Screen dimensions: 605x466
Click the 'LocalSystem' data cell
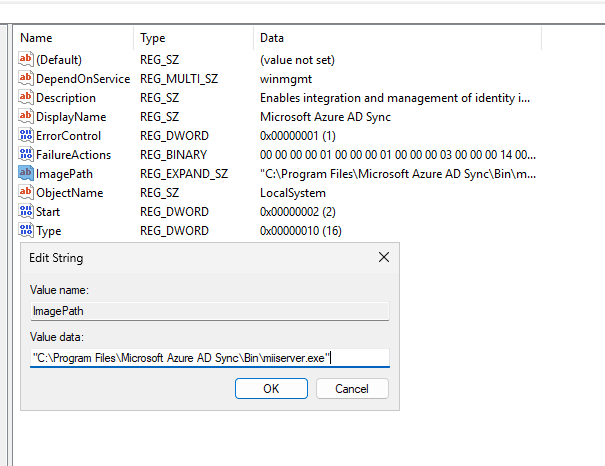292,193
